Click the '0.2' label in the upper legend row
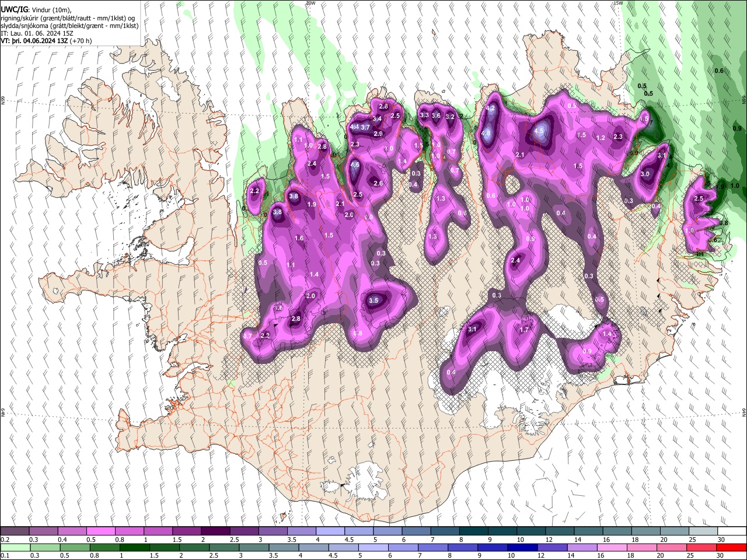Viewport: 747px width, 560px height. click(x=5, y=540)
